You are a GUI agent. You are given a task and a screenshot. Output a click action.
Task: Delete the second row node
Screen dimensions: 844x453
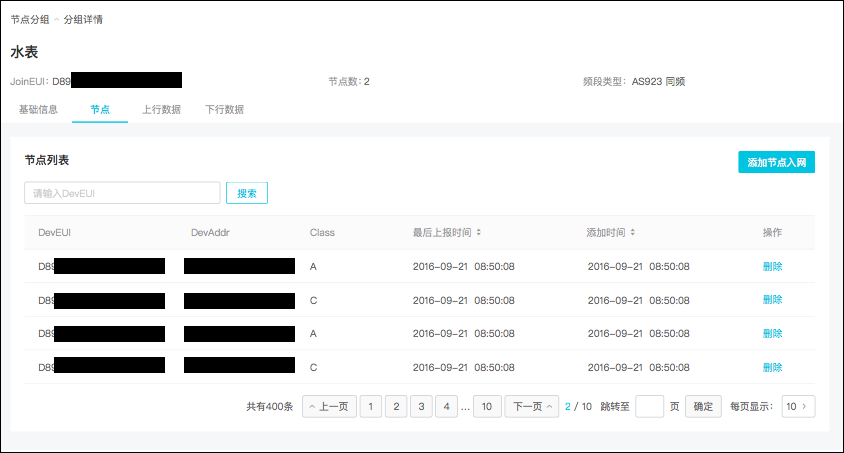click(x=772, y=300)
